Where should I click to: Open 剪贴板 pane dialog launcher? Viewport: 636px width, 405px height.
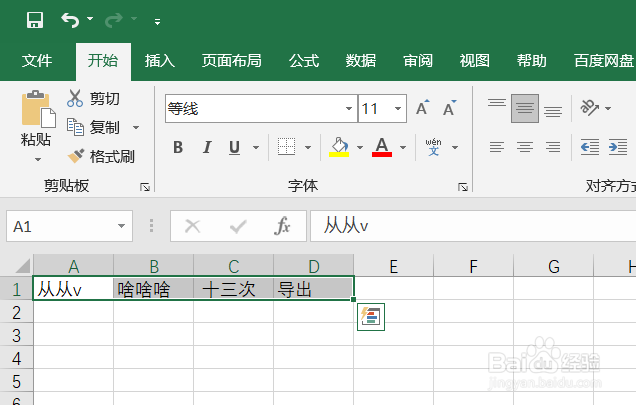pyautogui.click(x=145, y=187)
